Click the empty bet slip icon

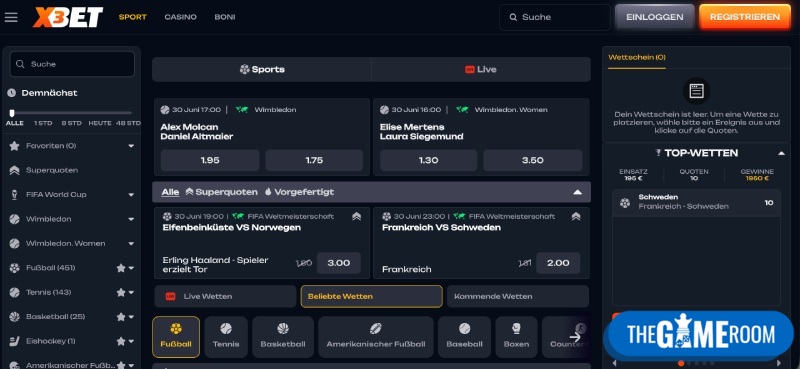[x=696, y=91]
